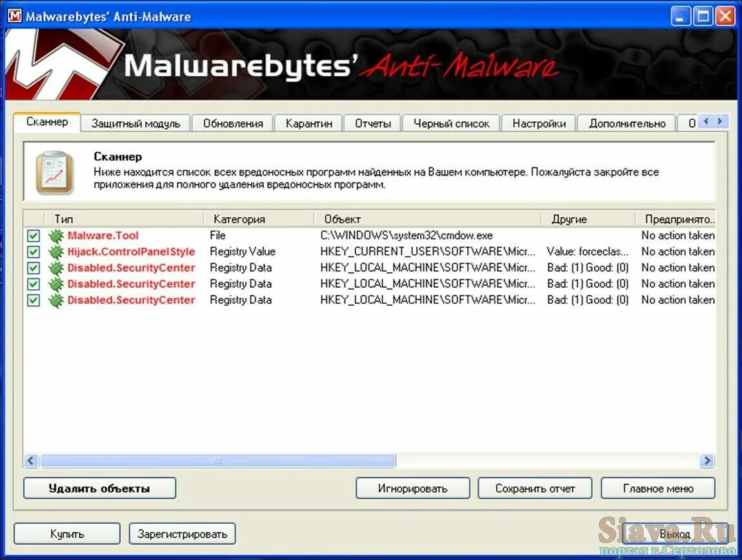This screenshot has height=560, width=742.
Task: Click 'No action taken' in Malware.Tool row
Action: pos(678,235)
